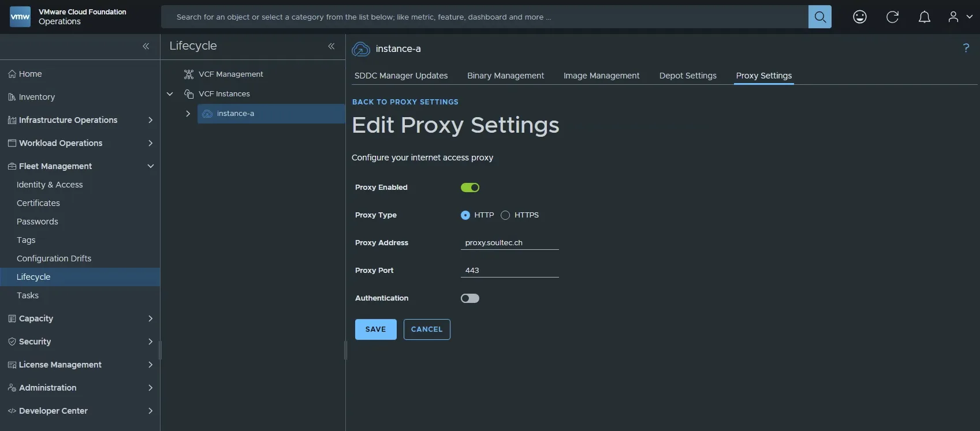Click the Proxy Address field
The image size is (980, 431).
[509, 243]
